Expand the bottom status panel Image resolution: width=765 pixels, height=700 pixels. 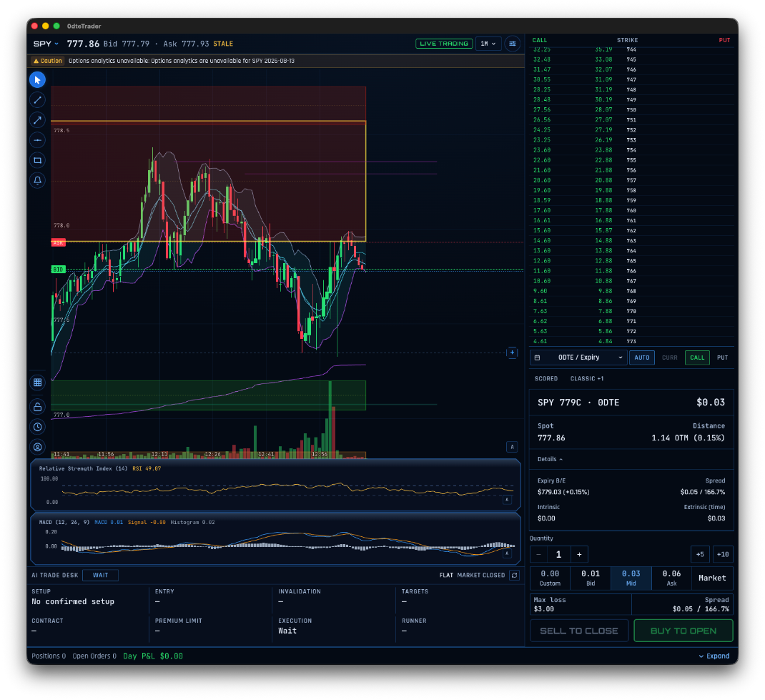click(x=714, y=656)
